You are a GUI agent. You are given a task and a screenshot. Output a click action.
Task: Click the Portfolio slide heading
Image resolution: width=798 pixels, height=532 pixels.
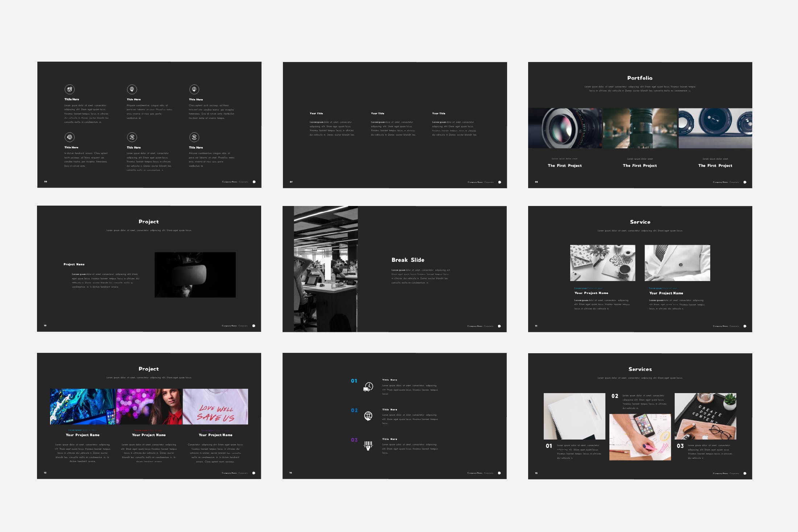[639, 78]
